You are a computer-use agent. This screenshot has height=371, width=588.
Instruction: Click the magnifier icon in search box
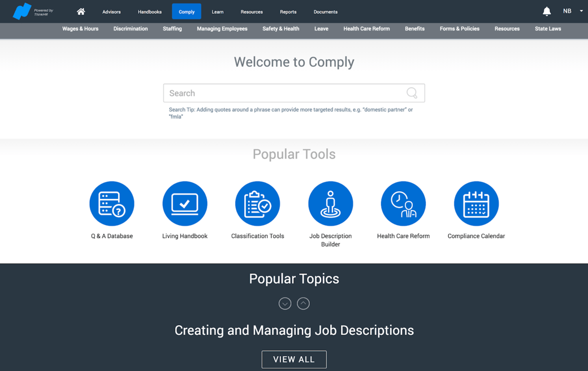click(412, 93)
